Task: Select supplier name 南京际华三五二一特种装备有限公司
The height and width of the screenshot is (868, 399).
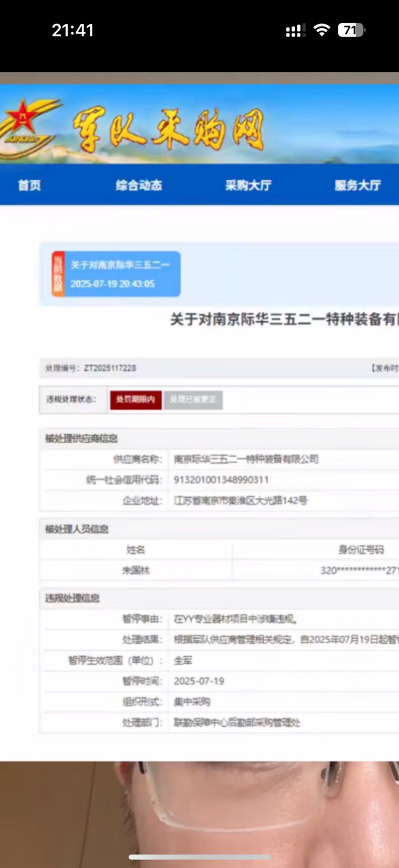Action: point(246,459)
